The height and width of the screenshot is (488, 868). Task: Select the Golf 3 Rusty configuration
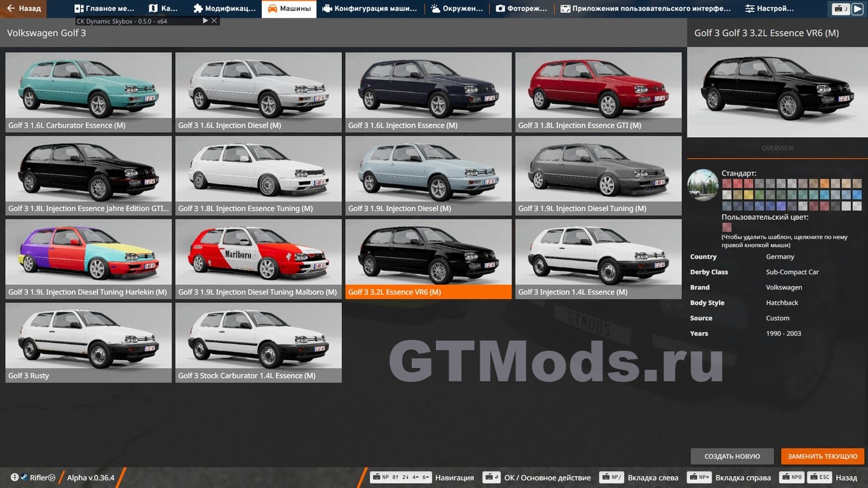[x=88, y=342]
